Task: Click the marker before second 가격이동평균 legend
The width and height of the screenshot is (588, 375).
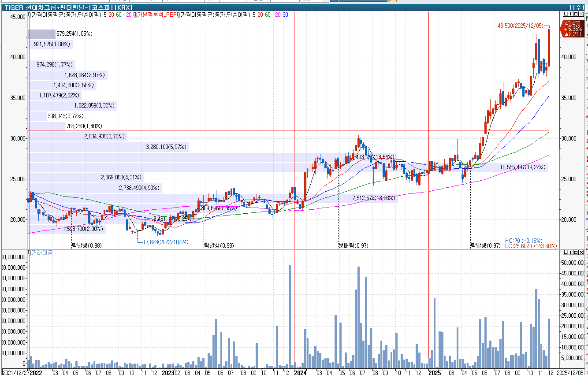Action: (x=179, y=15)
